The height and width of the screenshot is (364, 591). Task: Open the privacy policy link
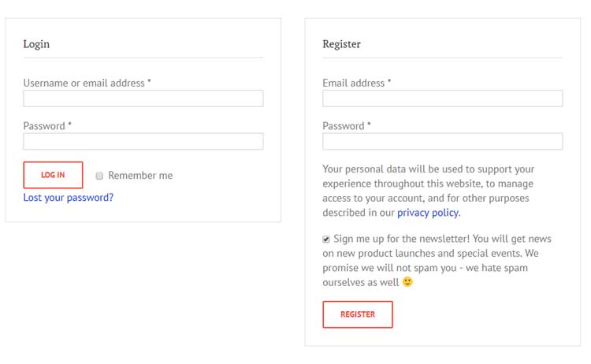click(x=428, y=213)
